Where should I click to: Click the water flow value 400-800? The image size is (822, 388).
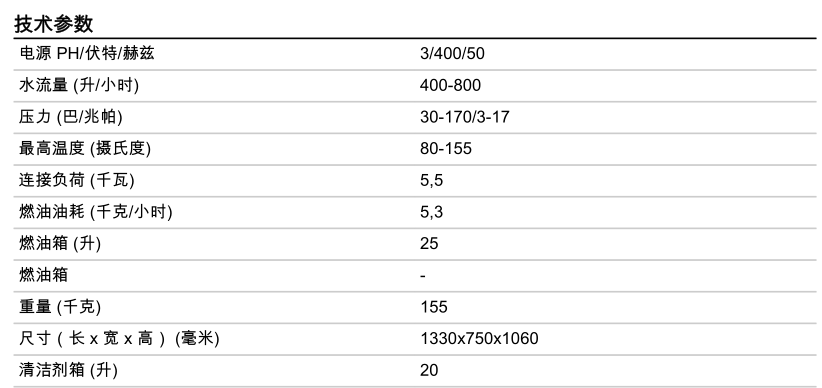pyautogui.click(x=450, y=85)
